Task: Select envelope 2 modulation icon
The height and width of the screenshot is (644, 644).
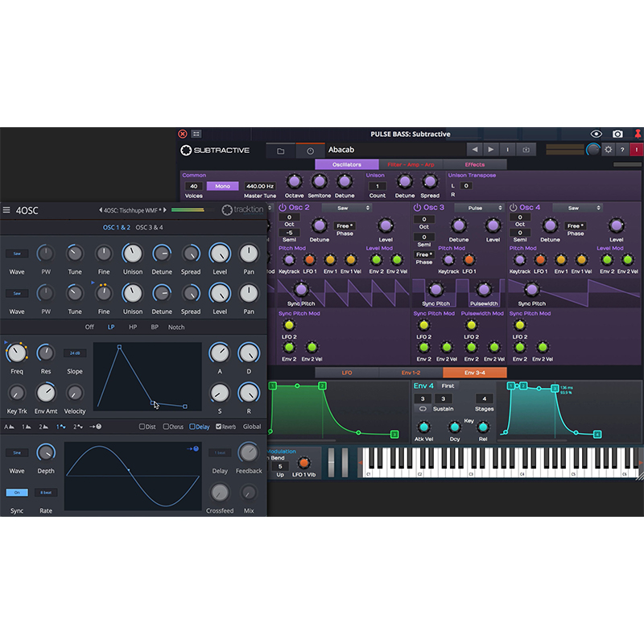Action: tap(43, 427)
